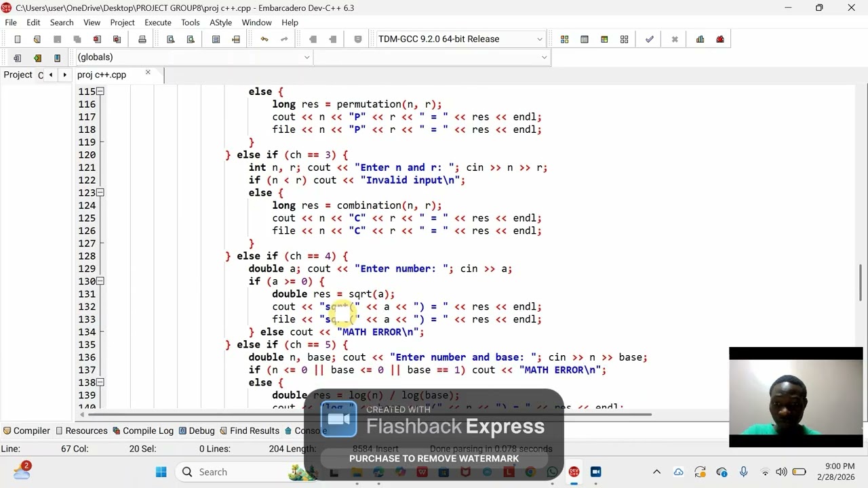Click the left panel tab scroll-right arrow
Viewport: 868px width, 488px height.
[x=64, y=75]
